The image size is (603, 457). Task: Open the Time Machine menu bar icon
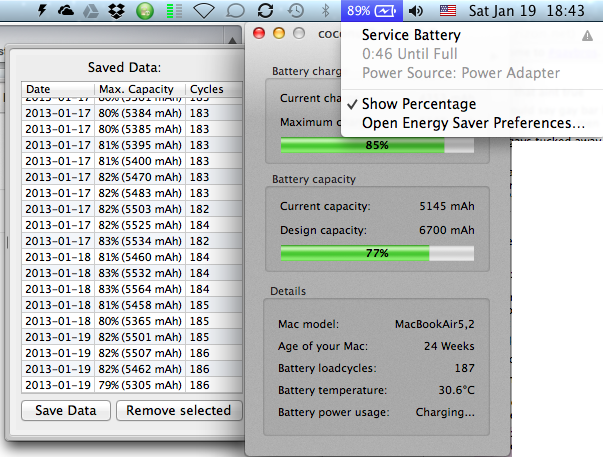pyautogui.click(x=296, y=11)
